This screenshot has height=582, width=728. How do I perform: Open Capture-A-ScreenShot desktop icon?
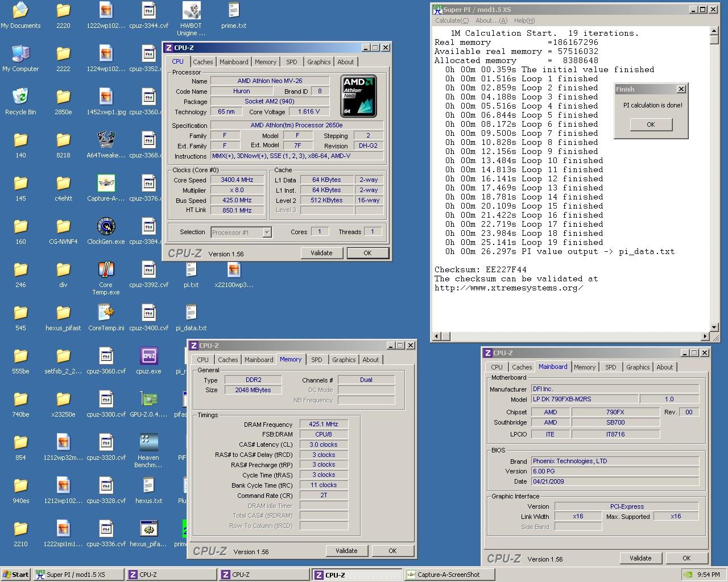coord(106,188)
